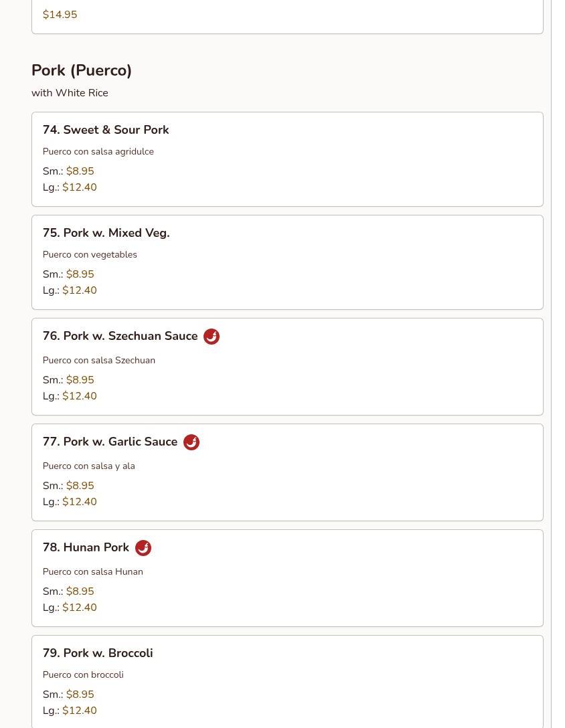Click the "with White Rice" subtitle text

pos(70,93)
